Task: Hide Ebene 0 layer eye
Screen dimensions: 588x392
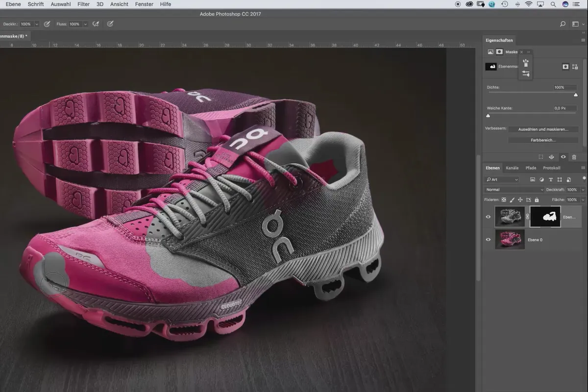Action: pos(488,240)
